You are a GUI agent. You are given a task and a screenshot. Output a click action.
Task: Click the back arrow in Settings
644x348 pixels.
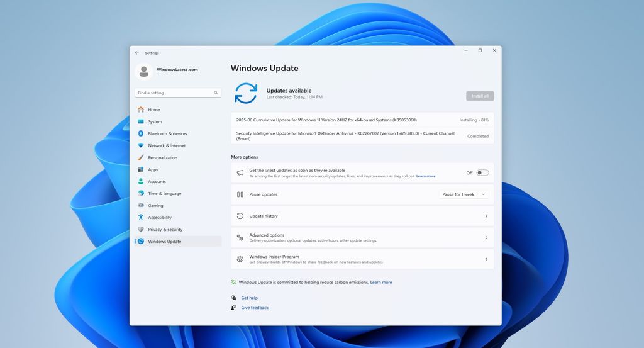click(136, 53)
